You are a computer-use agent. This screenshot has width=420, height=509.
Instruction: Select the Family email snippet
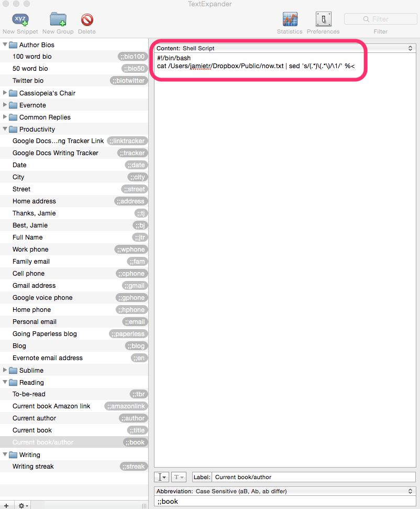[x=74, y=262]
